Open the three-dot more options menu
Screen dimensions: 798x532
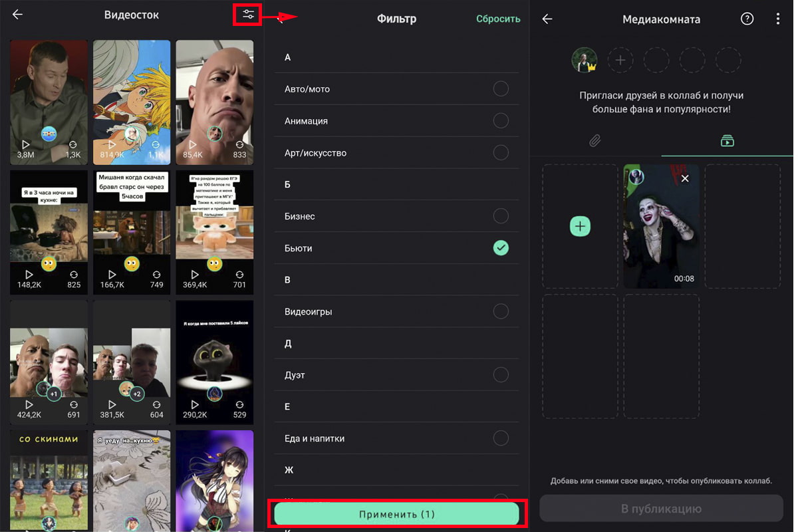click(x=777, y=19)
